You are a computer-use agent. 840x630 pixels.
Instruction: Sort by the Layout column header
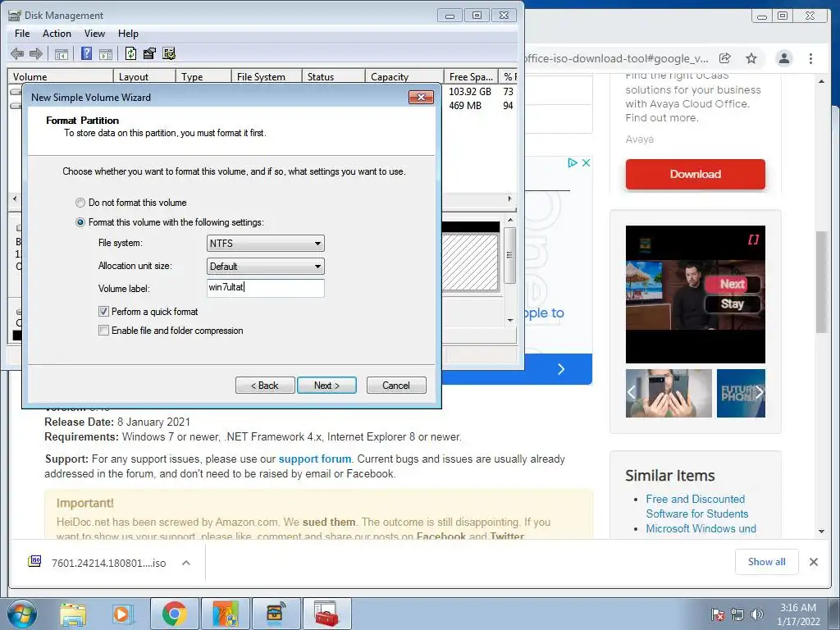point(144,76)
